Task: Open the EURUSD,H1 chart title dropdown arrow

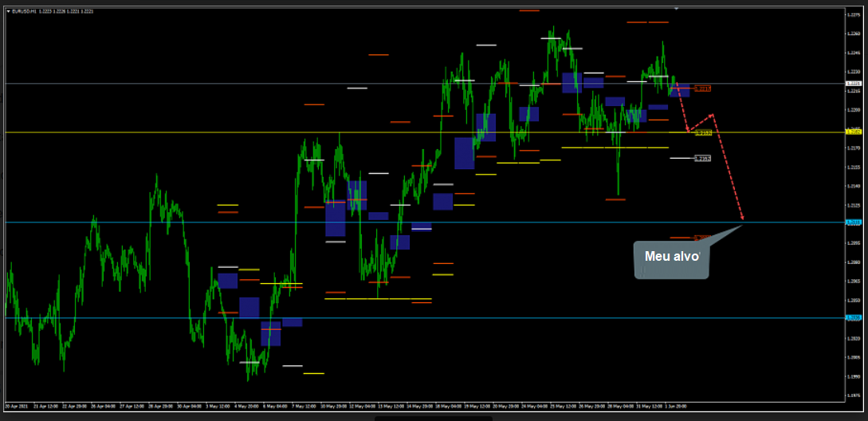Action: point(8,8)
